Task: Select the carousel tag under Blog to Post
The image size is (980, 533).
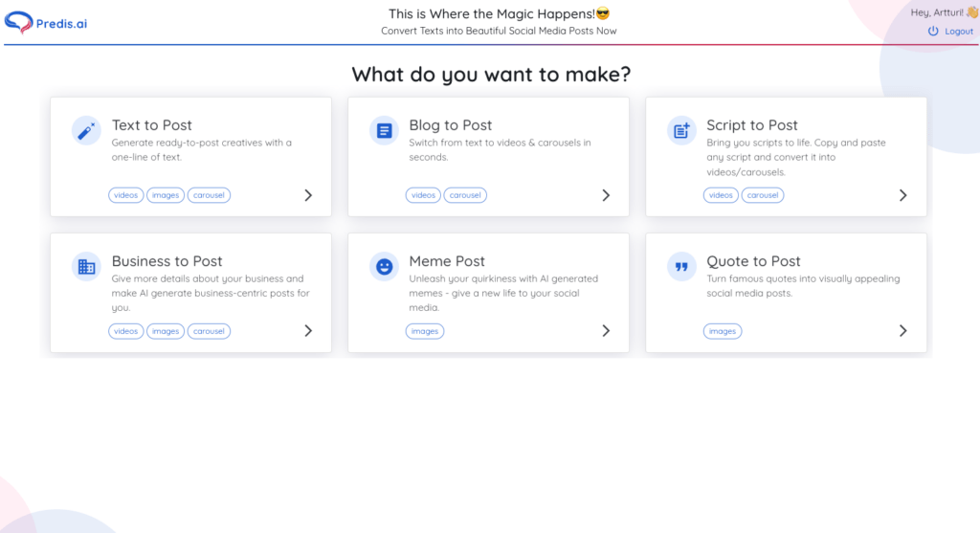Action: tap(465, 195)
